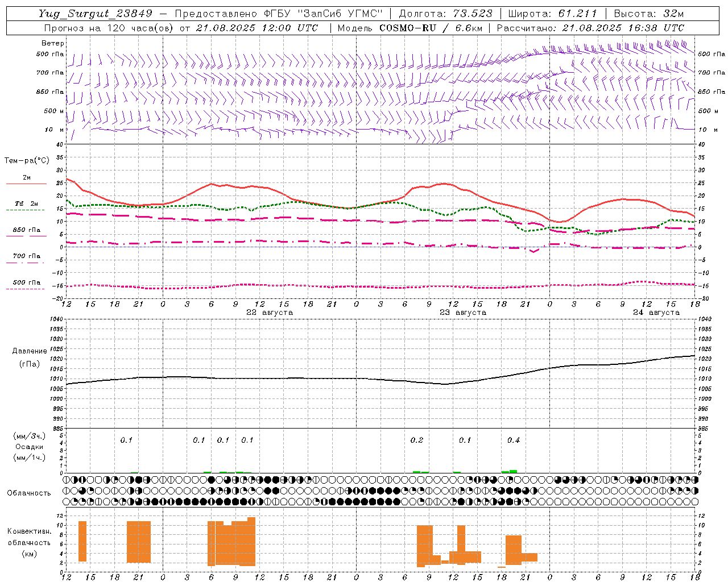Click the (мм/3ч.) precipitation unit label

[x=30, y=436]
